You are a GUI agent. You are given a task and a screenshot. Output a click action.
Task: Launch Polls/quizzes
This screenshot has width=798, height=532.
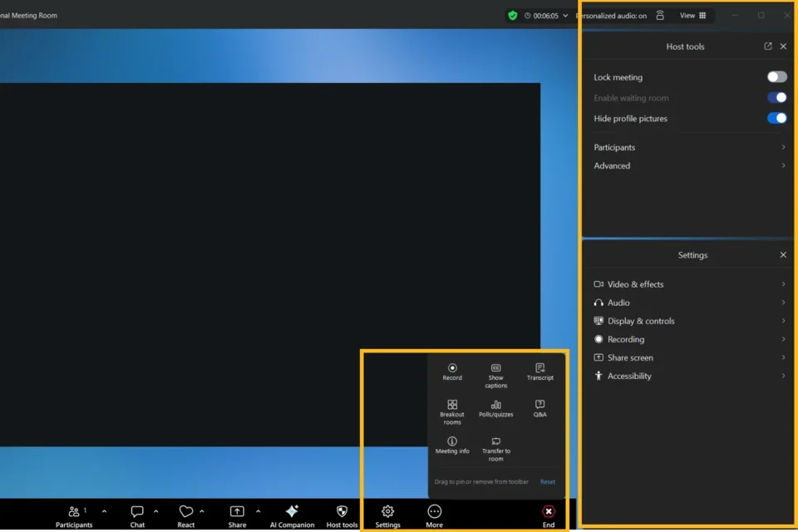(495, 411)
